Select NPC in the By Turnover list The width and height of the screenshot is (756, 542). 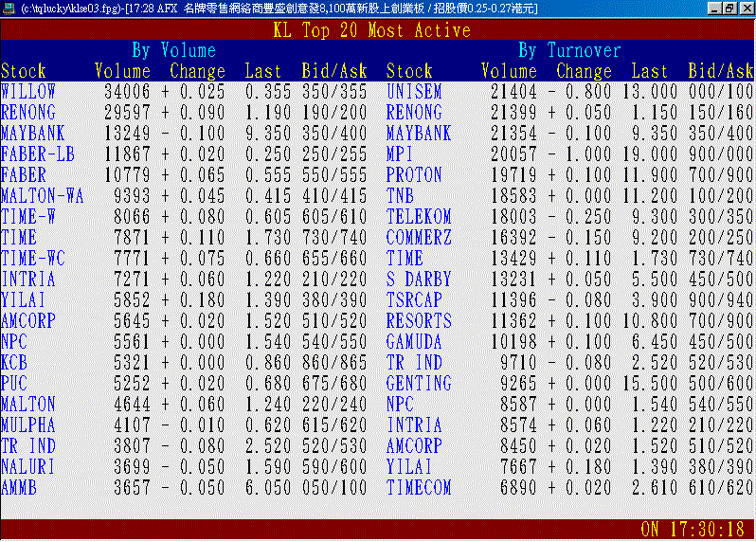tap(400, 405)
